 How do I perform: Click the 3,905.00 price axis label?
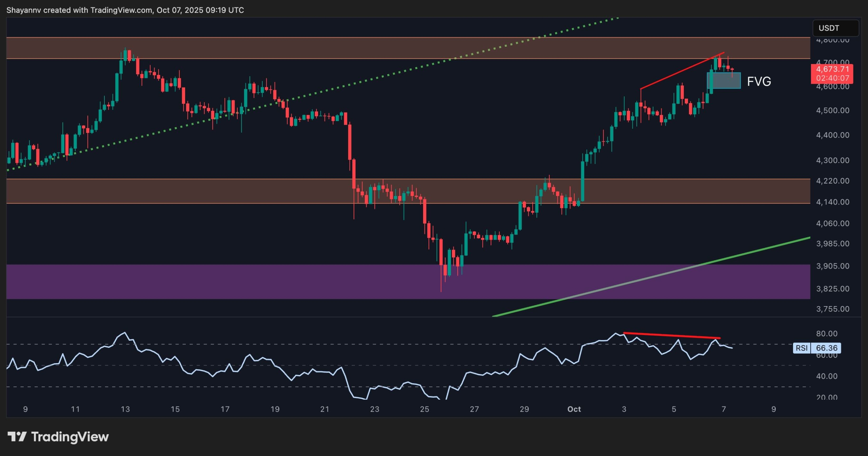tap(832, 266)
